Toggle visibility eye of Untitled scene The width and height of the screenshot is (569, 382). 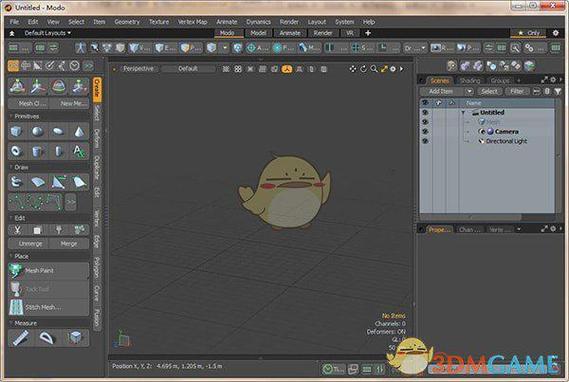(425, 112)
